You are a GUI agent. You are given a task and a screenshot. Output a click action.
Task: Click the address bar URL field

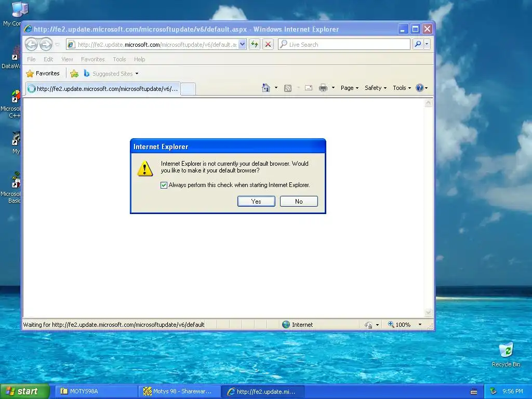(x=157, y=45)
